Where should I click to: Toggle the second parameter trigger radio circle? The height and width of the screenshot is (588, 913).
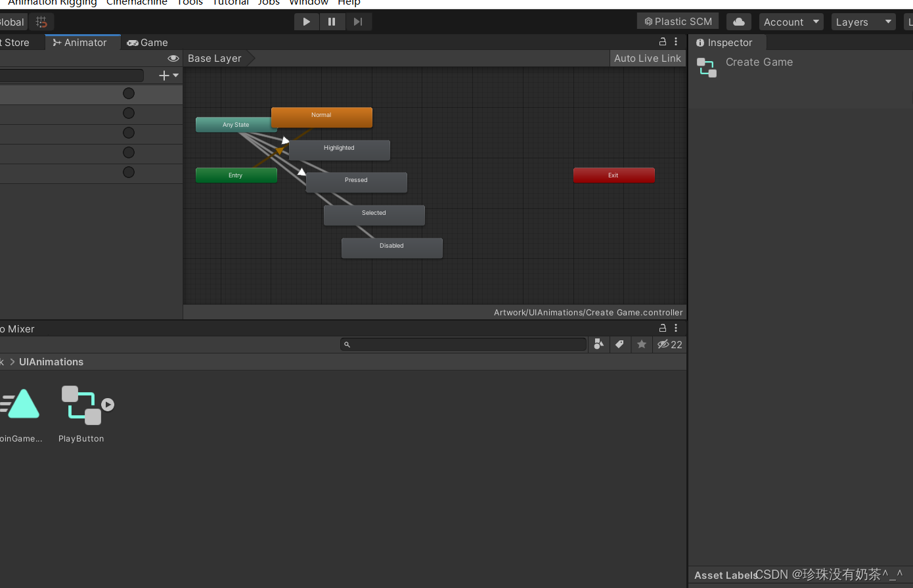(x=129, y=113)
